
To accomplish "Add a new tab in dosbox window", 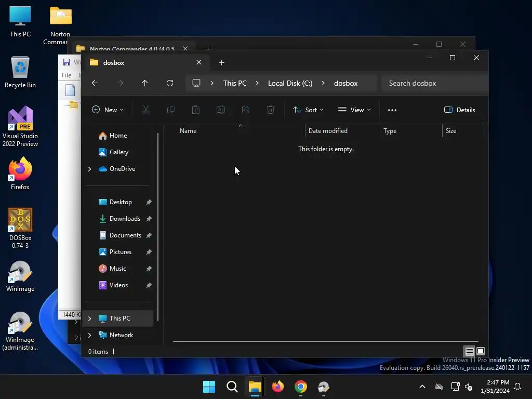I will (221, 63).
